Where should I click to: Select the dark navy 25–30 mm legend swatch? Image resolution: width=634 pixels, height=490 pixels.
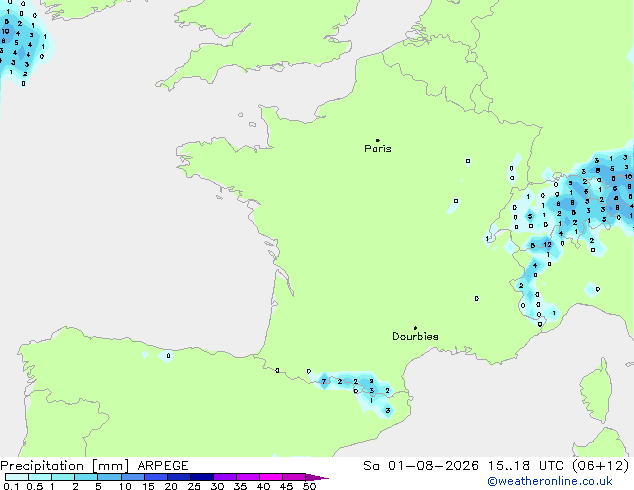pyautogui.click(x=201, y=477)
